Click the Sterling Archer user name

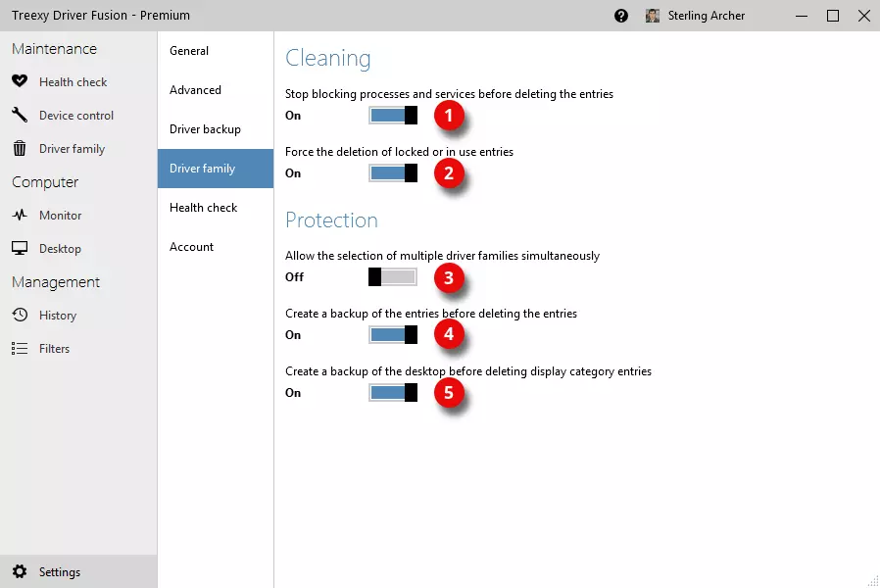click(x=706, y=16)
